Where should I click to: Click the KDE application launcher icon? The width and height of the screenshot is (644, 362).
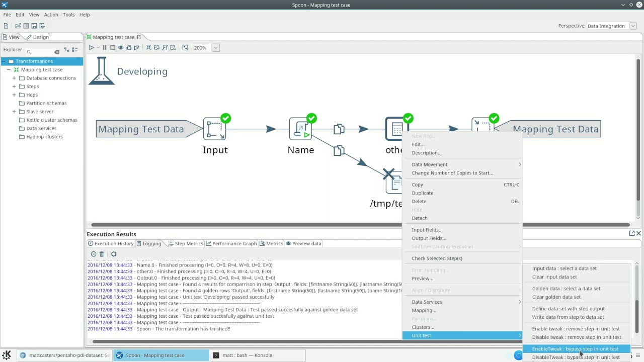point(7,355)
